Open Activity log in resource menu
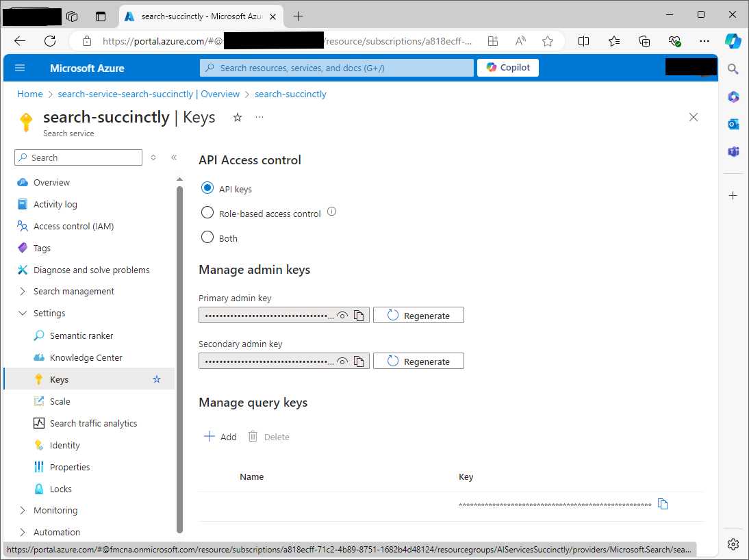This screenshot has width=749, height=560. [x=55, y=205]
